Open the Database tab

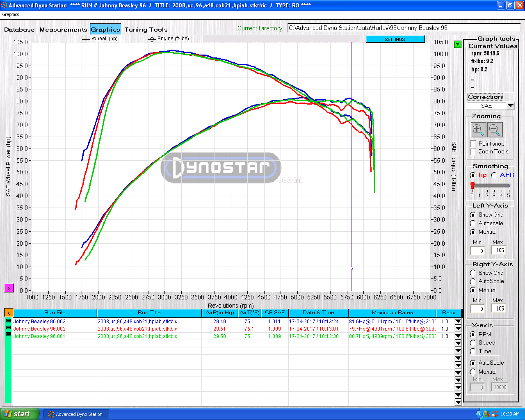(19, 30)
